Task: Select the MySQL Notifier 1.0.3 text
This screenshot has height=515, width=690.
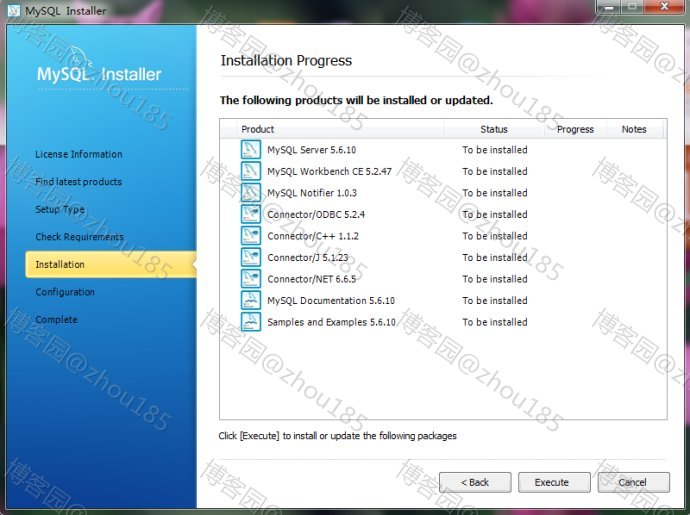Action: 312,193
